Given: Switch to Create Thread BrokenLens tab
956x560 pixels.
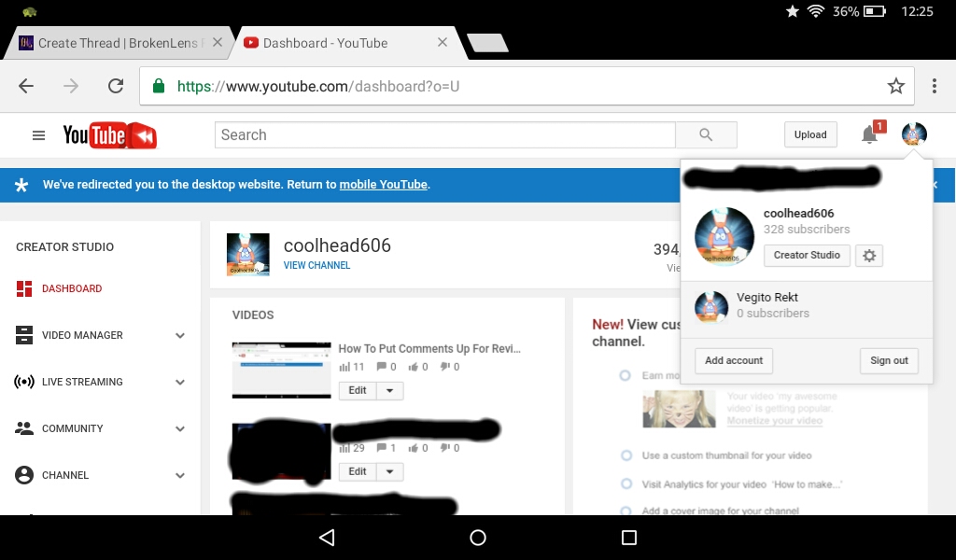Looking at the screenshot, I should (119, 43).
